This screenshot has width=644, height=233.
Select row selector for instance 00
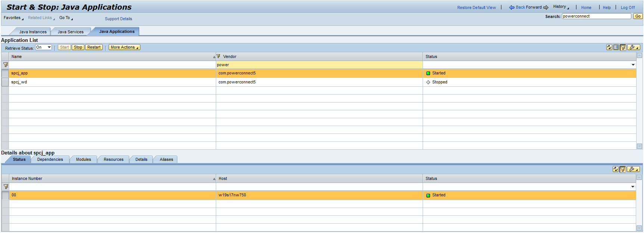(5, 195)
